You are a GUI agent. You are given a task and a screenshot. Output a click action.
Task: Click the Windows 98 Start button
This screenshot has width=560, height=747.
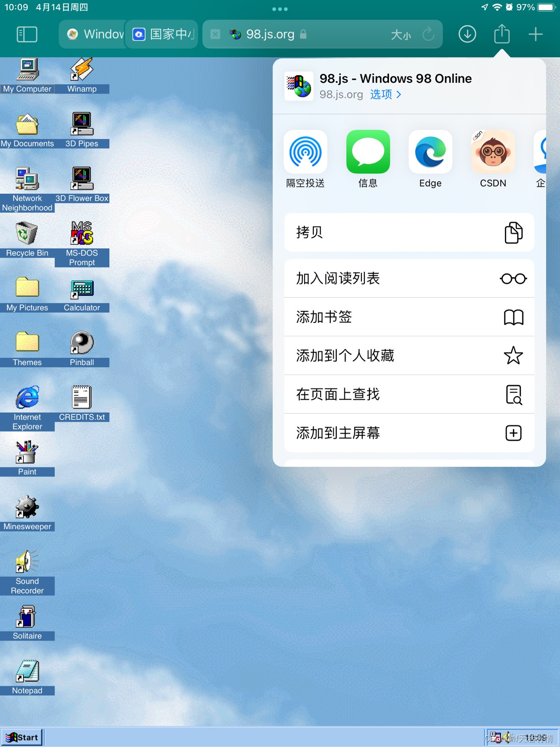(22, 737)
